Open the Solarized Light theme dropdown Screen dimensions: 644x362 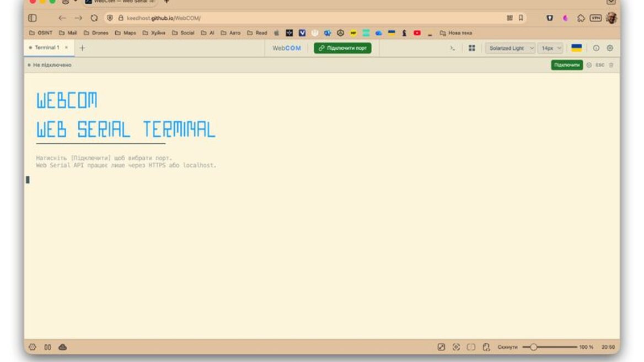(511, 48)
